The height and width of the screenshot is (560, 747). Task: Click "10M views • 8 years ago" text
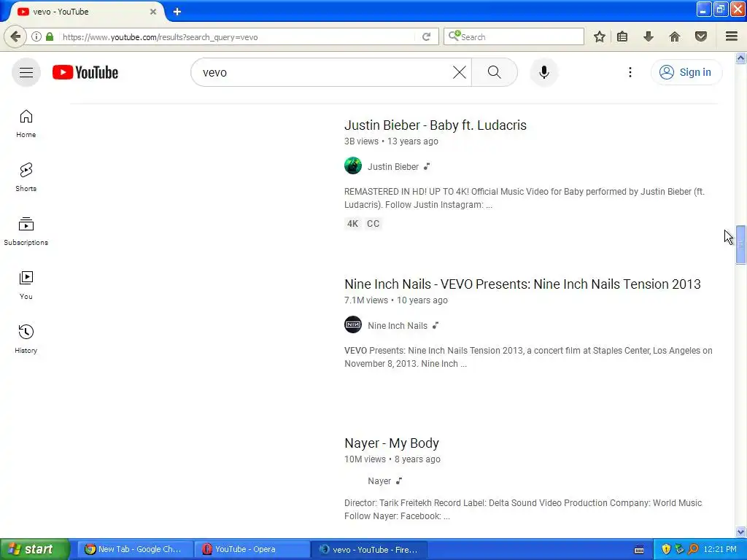click(392, 459)
